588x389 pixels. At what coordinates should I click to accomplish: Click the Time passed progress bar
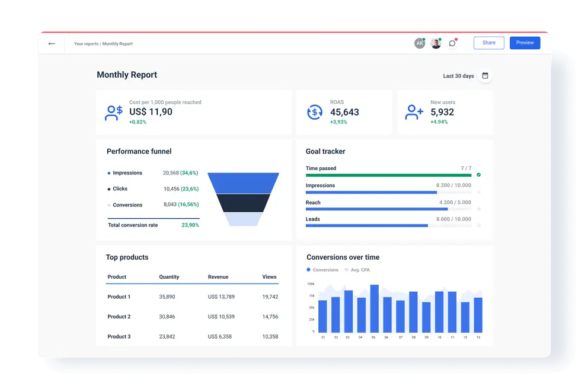(x=388, y=175)
